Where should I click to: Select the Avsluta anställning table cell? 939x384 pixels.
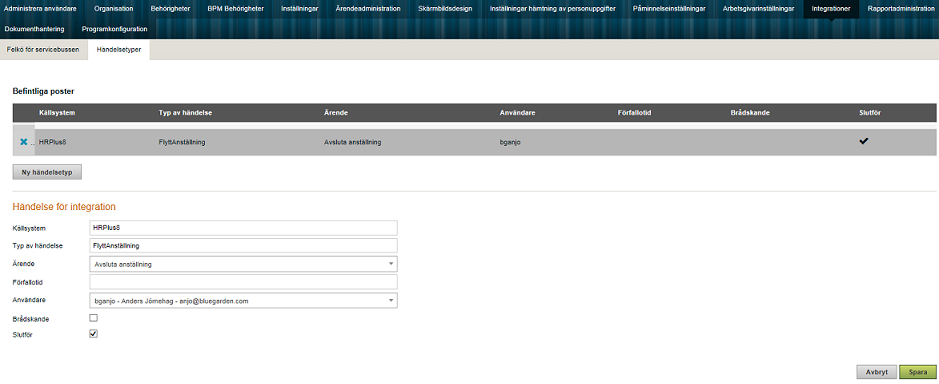pyautogui.click(x=352, y=142)
